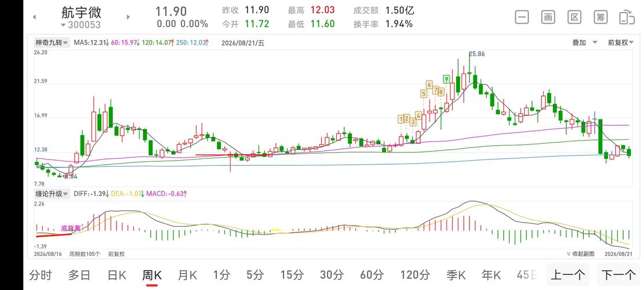Tap the 区 range statistics icon
The image size is (644, 290).
(574, 17)
